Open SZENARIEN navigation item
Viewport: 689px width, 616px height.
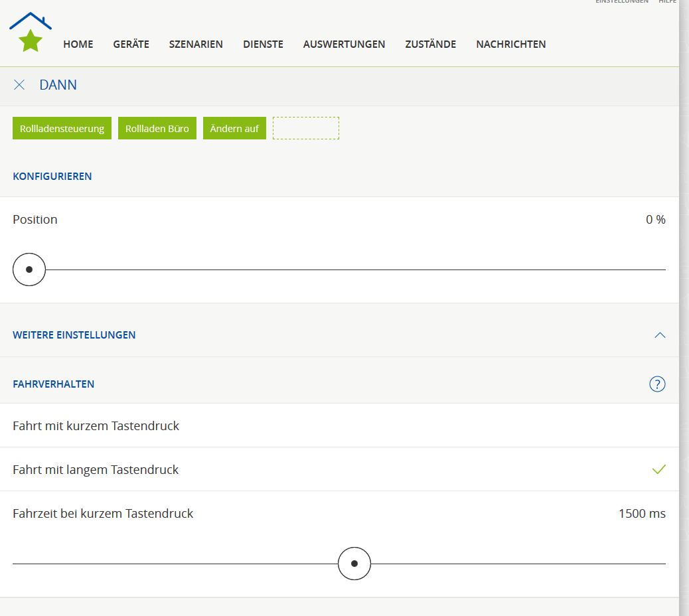tap(196, 44)
